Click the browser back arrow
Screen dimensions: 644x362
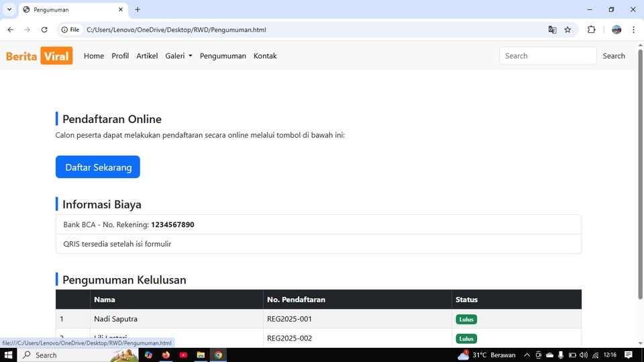pos(10,30)
